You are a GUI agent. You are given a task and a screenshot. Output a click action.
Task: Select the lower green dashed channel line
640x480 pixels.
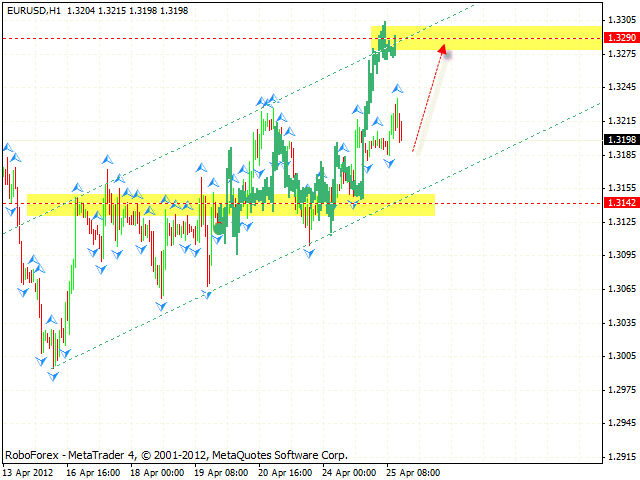(328, 234)
